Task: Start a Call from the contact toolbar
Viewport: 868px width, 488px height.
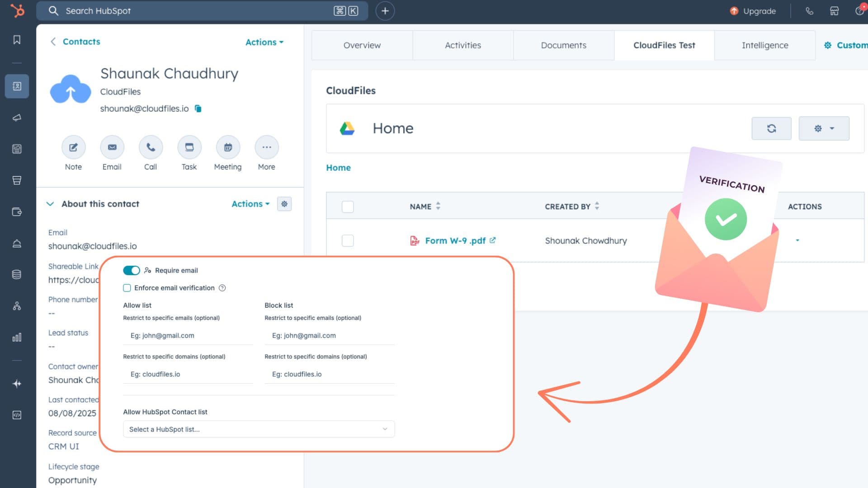Action: 151,147
